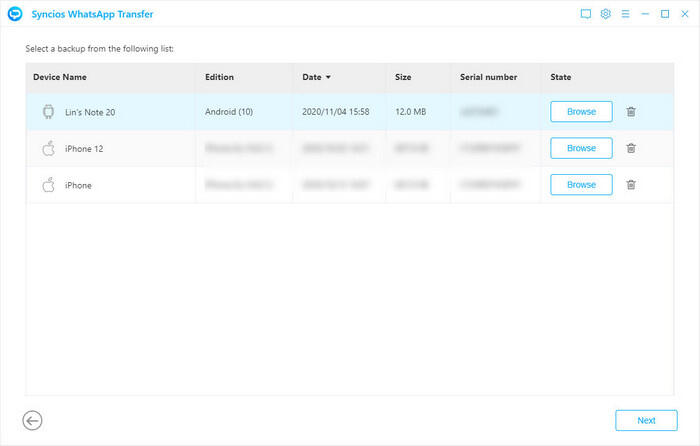The image size is (700, 446).
Task: Click the Edition column header
Action: 219,77
